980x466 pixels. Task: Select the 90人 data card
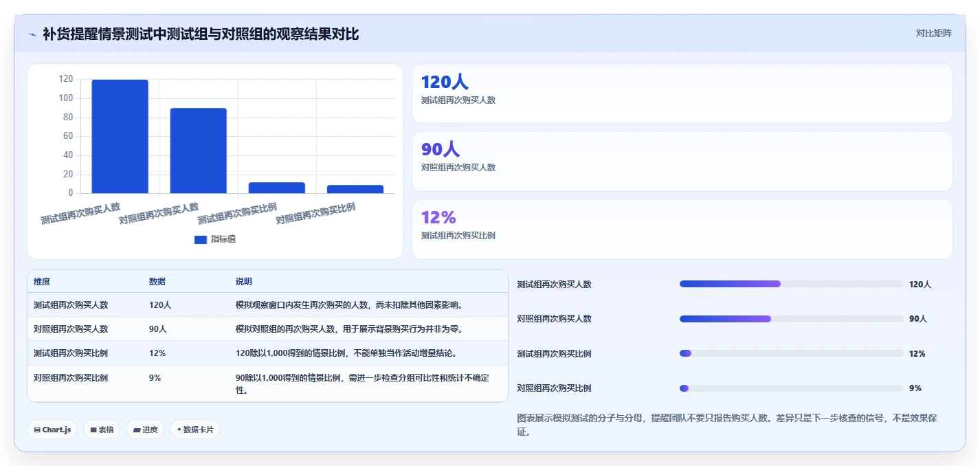tap(682, 161)
